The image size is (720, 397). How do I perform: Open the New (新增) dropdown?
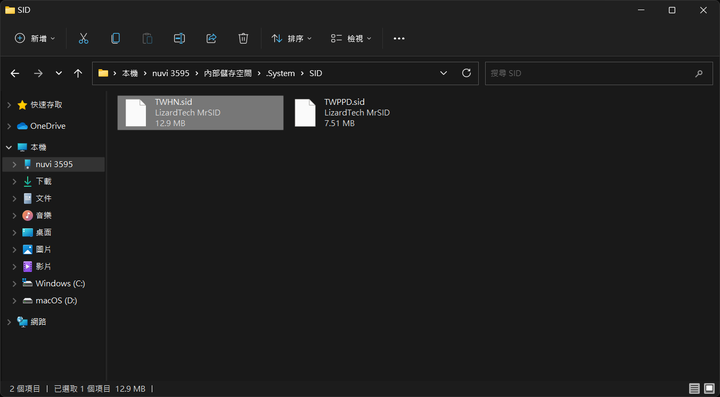pos(35,39)
